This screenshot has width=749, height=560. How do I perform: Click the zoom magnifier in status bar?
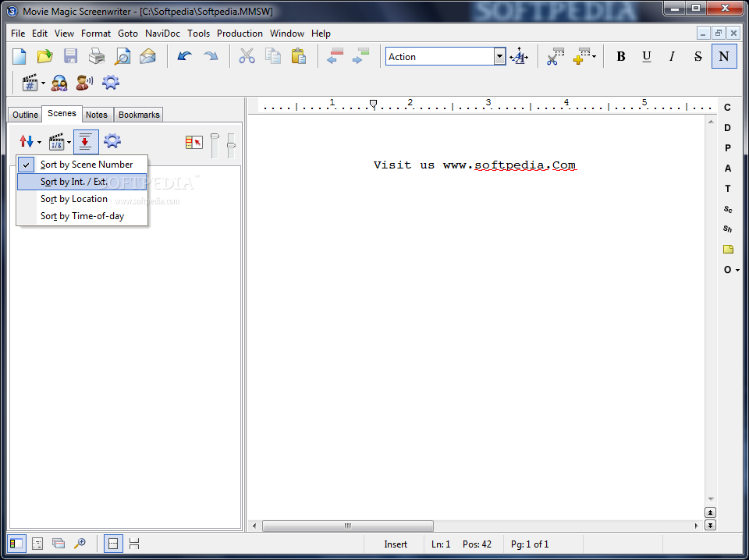pyautogui.click(x=80, y=544)
